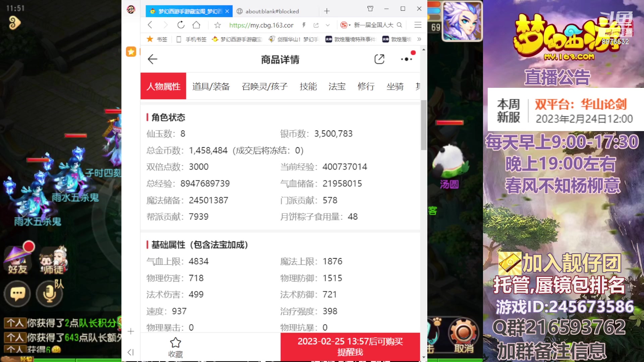Image resolution: width=644 pixels, height=362 pixels.
Task: Click the skin shirt icon in title bar
Action: tap(370, 9)
